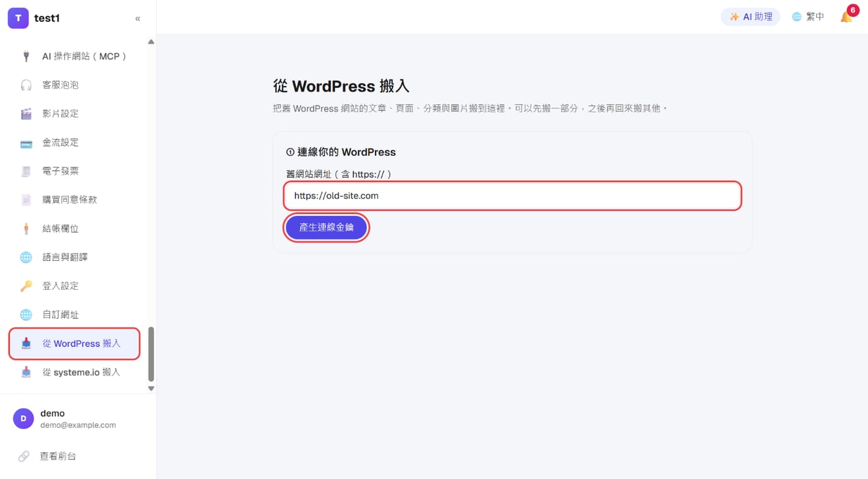Click the D user avatar
Image resolution: width=868 pixels, height=479 pixels.
tap(24, 419)
